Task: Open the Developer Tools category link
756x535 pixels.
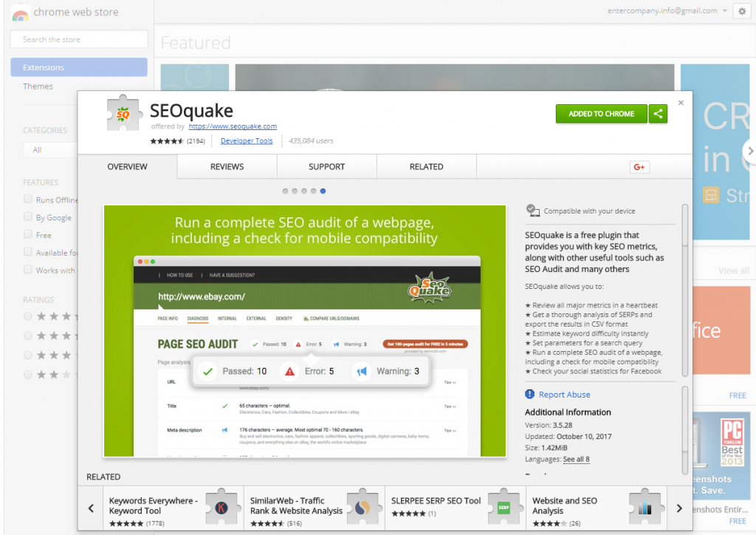Action: tap(247, 141)
